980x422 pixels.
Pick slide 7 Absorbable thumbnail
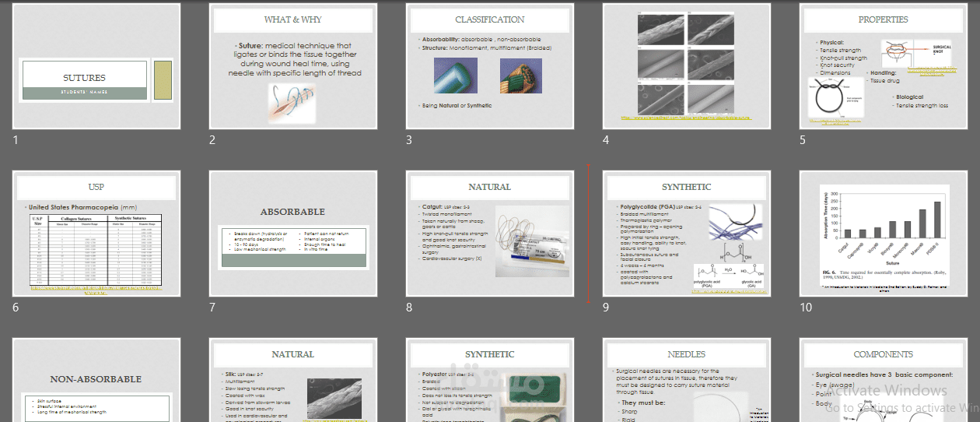point(293,233)
